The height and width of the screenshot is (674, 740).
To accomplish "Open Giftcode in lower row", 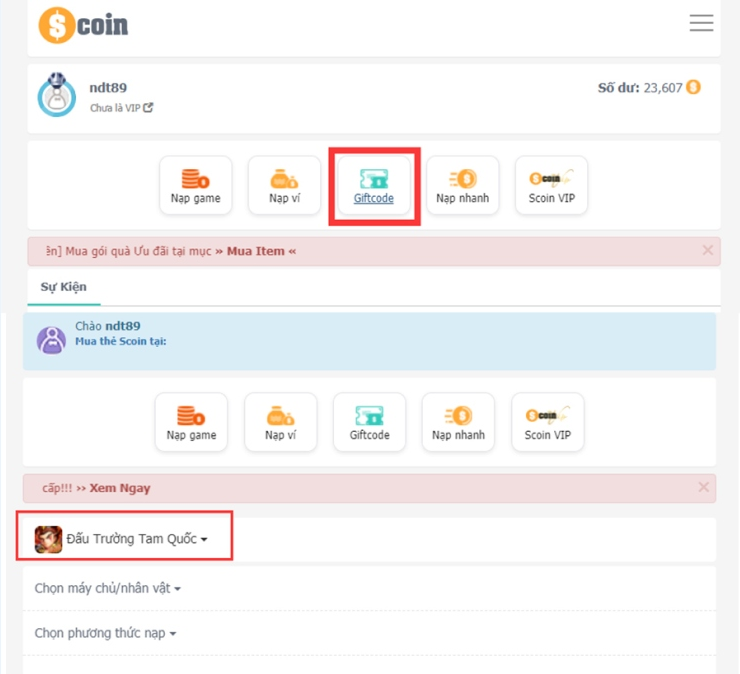I will click(370, 422).
